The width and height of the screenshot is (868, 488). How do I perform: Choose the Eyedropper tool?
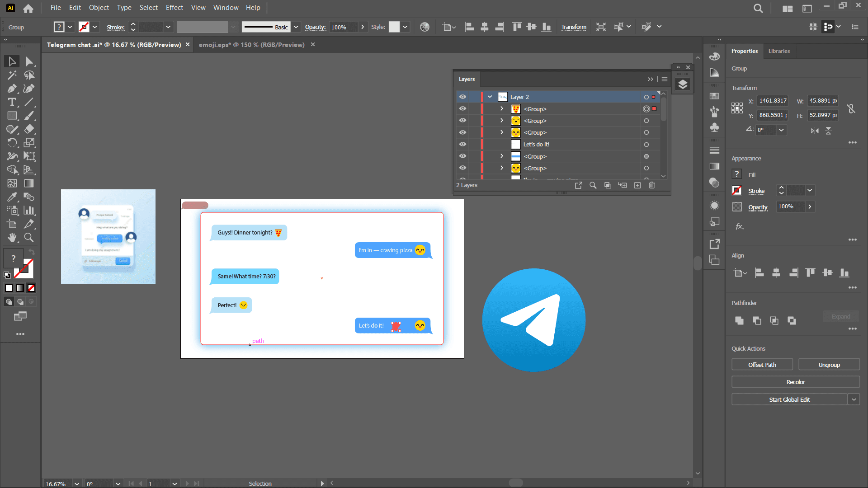(12, 197)
